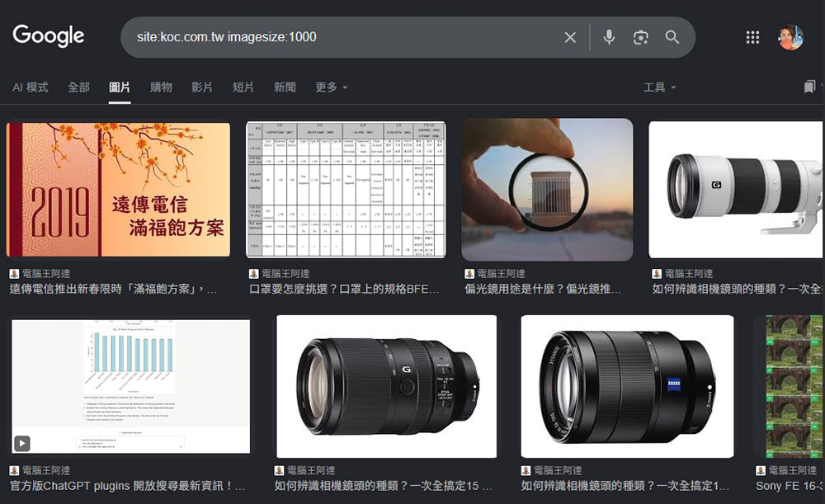Click the site favicon beside mask table source
The width and height of the screenshot is (825, 504).
[x=254, y=274]
